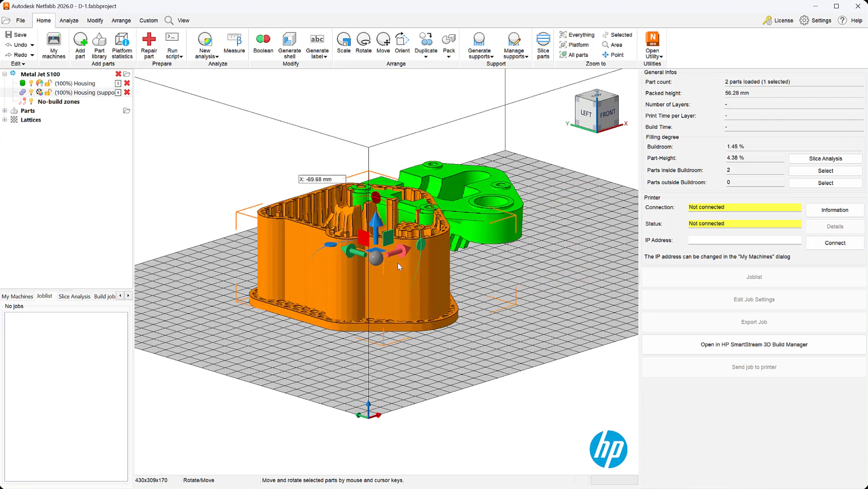This screenshot has height=489, width=868.
Task: Open Platform statistics
Action: click(122, 45)
